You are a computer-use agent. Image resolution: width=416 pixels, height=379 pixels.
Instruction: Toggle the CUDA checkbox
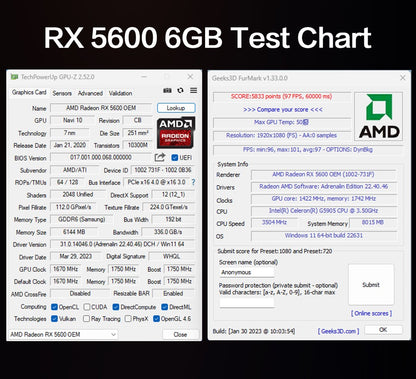(87, 307)
